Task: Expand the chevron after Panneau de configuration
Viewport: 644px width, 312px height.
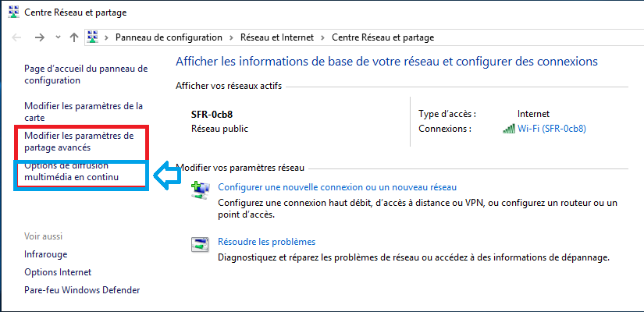Action: click(x=229, y=37)
